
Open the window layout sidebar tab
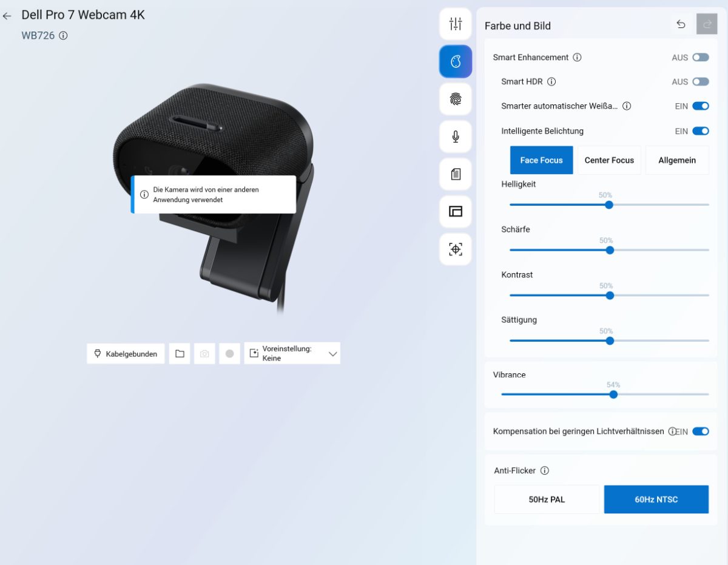coord(456,211)
